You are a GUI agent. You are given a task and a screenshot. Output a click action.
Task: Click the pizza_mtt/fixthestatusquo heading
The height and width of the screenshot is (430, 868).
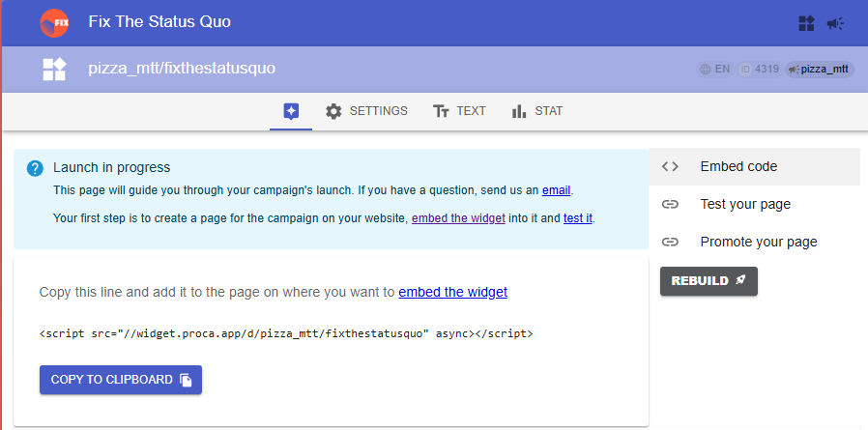coord(182,69)
